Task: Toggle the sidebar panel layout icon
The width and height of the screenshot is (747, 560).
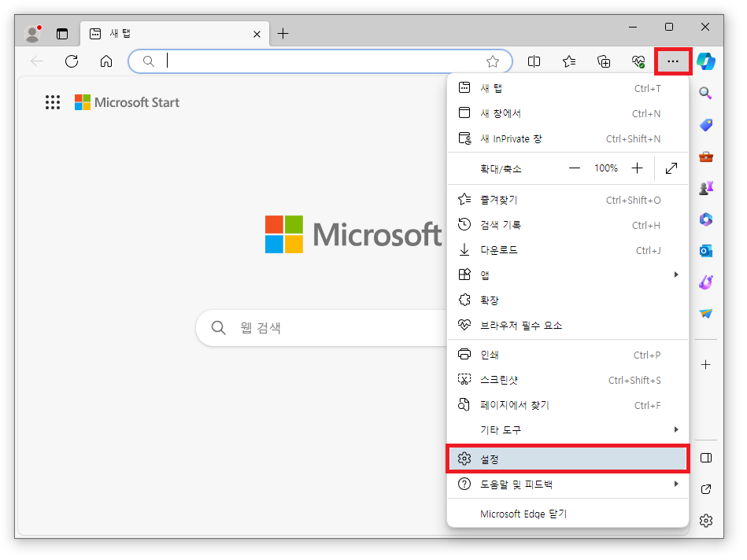Action: tap(706, 458)
